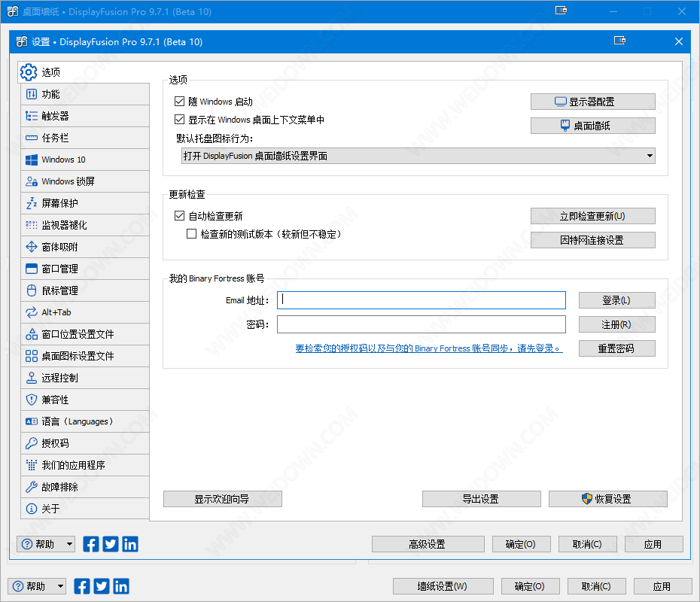Open Twitter icon in wallpaper window

[x=102, y=586]
